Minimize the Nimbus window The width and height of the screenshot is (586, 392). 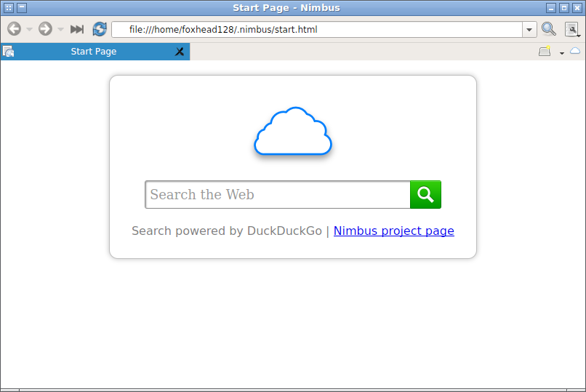click(551, 8)
